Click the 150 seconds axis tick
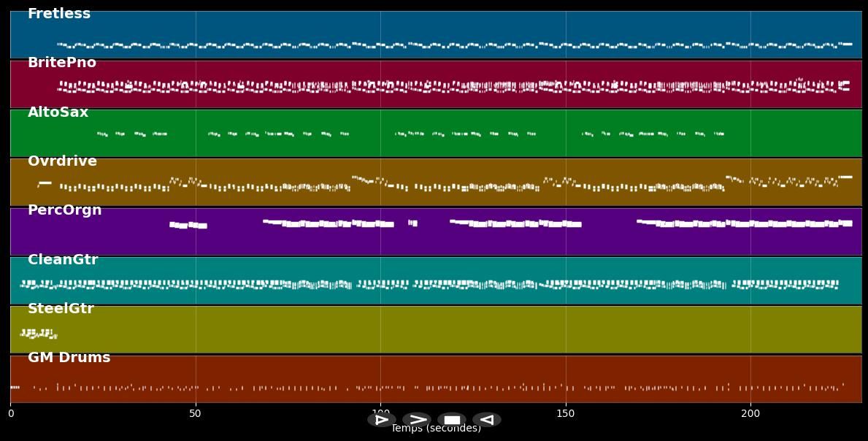This screenshot has width=868, height=441. coord(565,414)
